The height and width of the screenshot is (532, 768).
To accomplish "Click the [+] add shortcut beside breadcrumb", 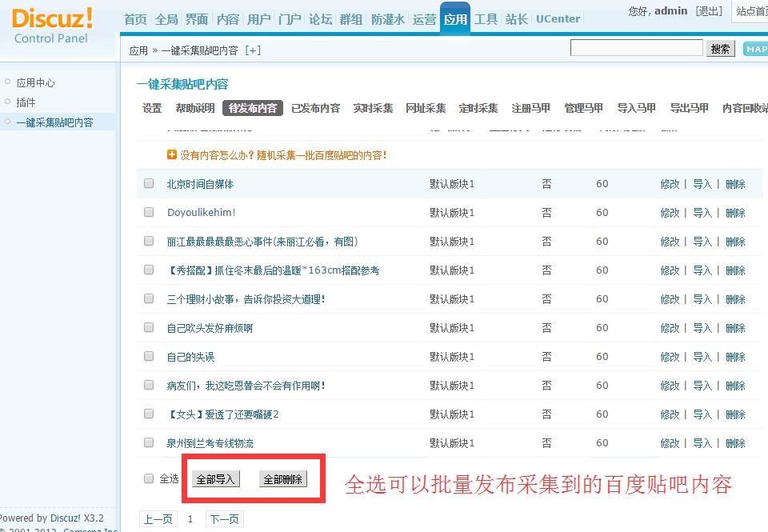I will (x=253, y=50).
